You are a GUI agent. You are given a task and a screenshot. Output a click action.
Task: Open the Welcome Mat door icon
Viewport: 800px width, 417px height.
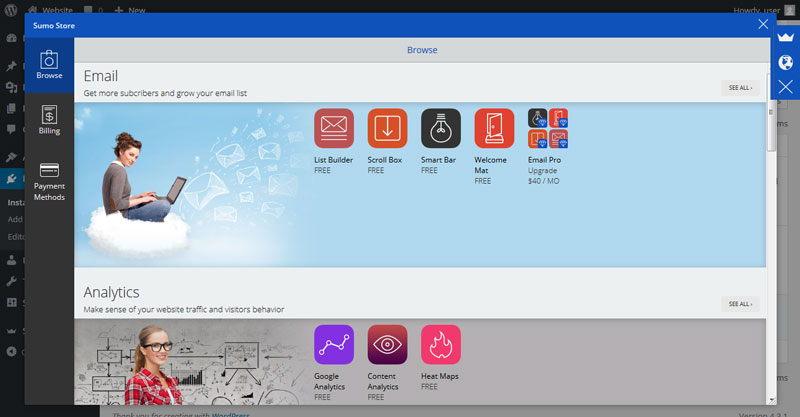[494, 128]
